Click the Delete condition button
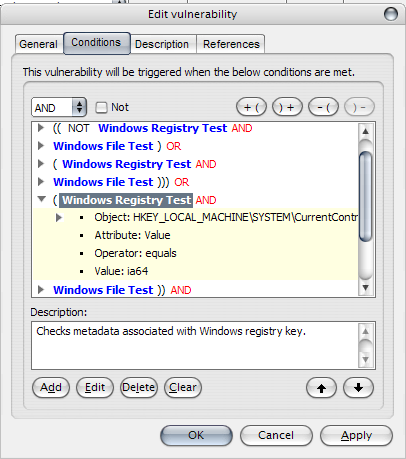The width and height of the screenshot is (406, 459). point(139,387)
